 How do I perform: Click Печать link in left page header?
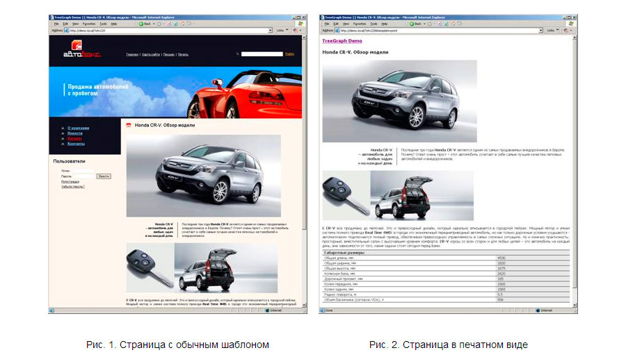pyautogui.click(x=183, y=55)
